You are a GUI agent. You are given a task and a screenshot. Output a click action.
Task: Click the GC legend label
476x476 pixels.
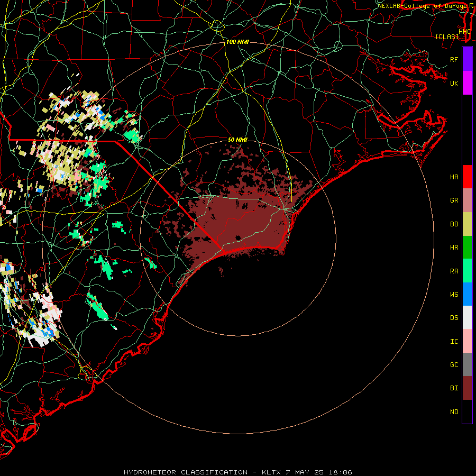click(x=454, y=365)
